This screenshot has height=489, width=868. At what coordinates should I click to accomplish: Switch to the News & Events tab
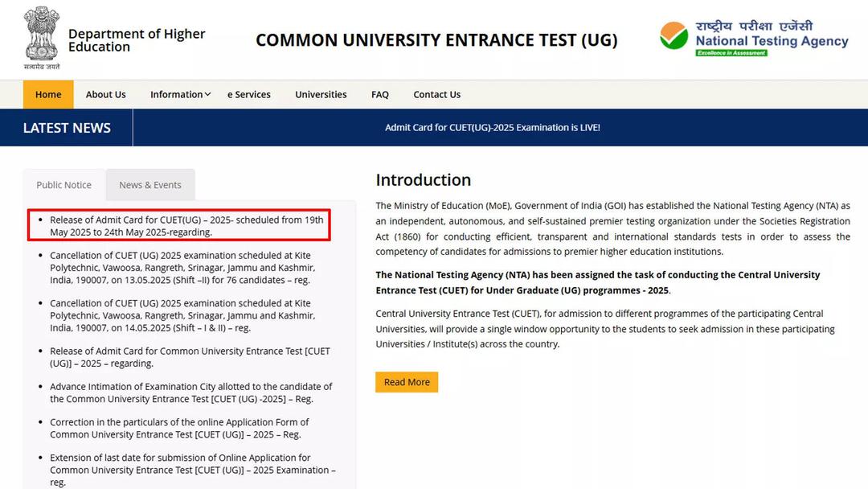(150, 185)
